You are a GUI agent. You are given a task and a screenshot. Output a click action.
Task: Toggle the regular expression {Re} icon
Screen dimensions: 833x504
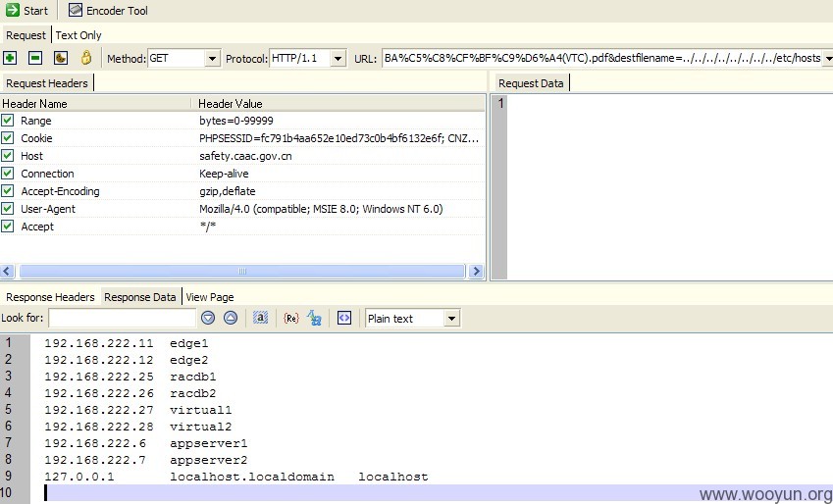coord(291,318)
